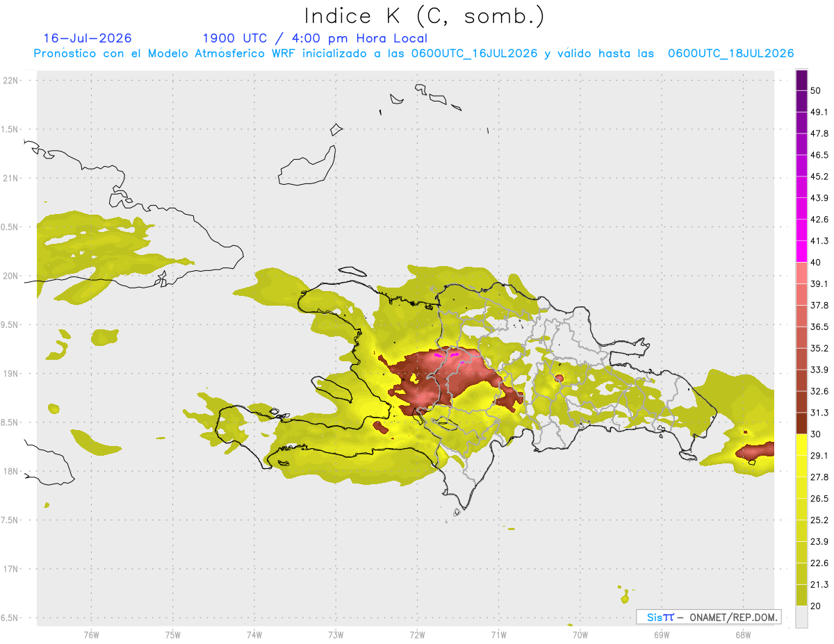Click the colorbar swatch between 50 and 49.1
The width and height of the screenshot is (834, 644).
point(802,101)
